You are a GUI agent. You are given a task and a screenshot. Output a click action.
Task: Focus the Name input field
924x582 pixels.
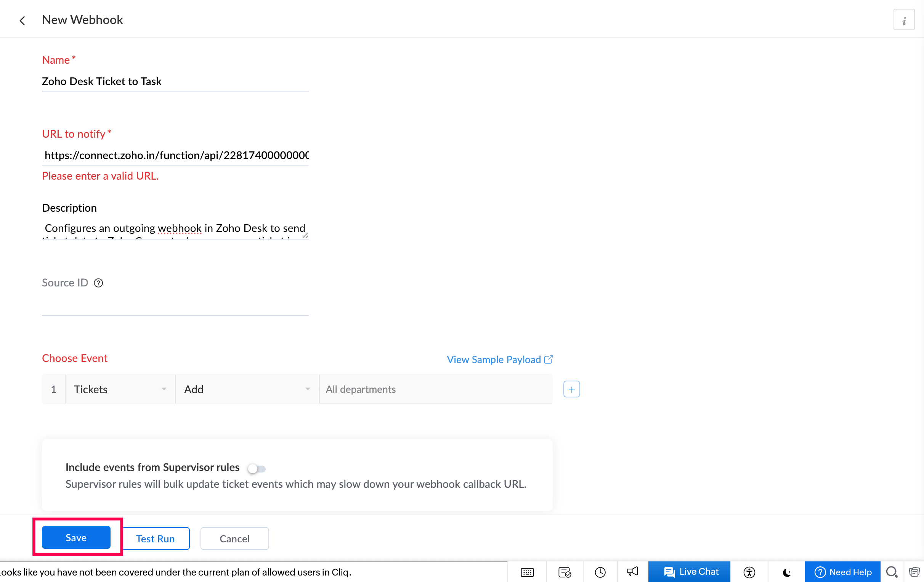pos(175,81)
